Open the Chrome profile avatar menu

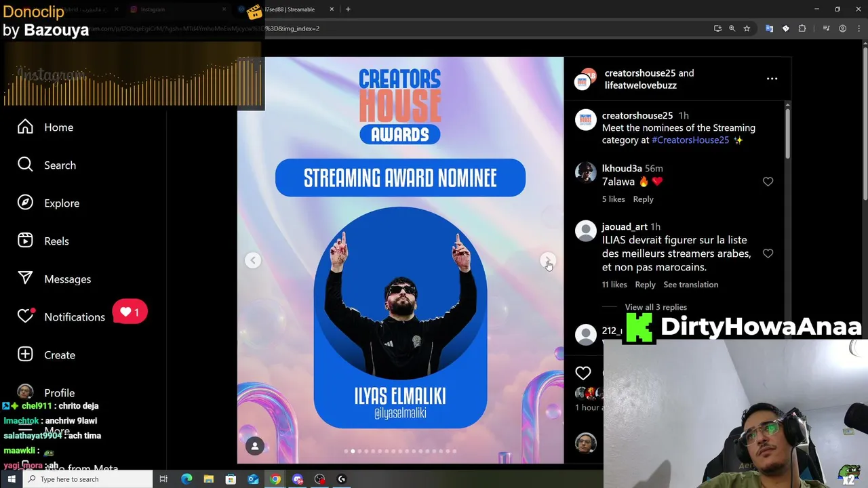tap(842, 28)
